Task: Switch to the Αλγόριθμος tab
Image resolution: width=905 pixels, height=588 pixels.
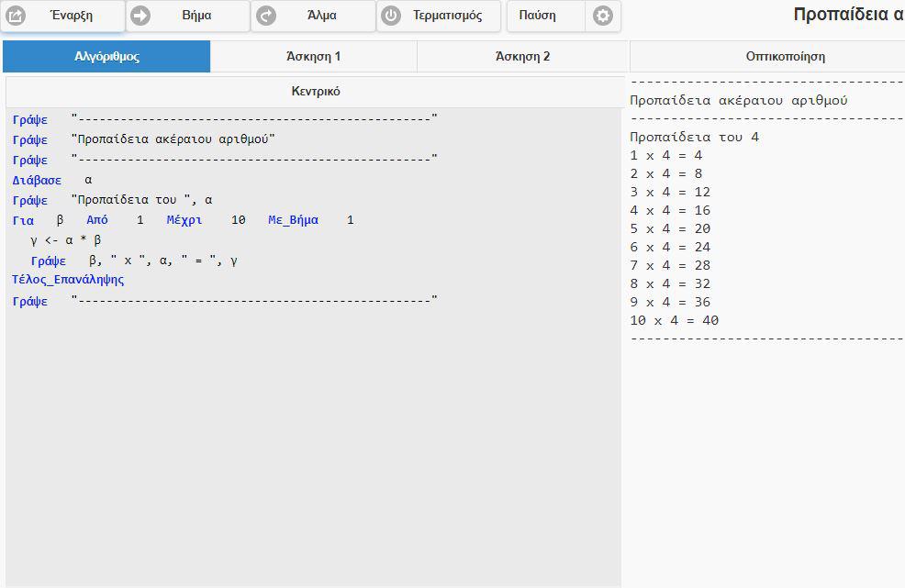Action: click(106, 57)
